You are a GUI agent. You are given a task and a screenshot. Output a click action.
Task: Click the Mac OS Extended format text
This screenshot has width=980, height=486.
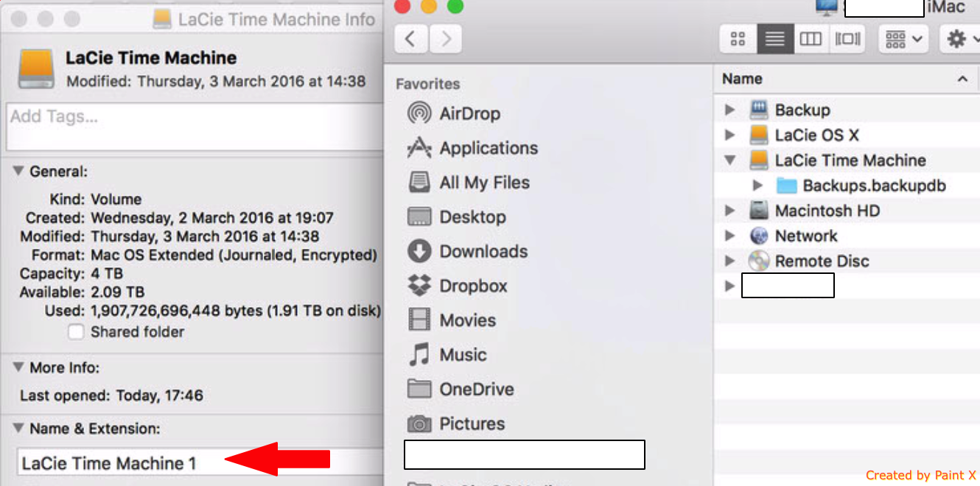[234, 256]
